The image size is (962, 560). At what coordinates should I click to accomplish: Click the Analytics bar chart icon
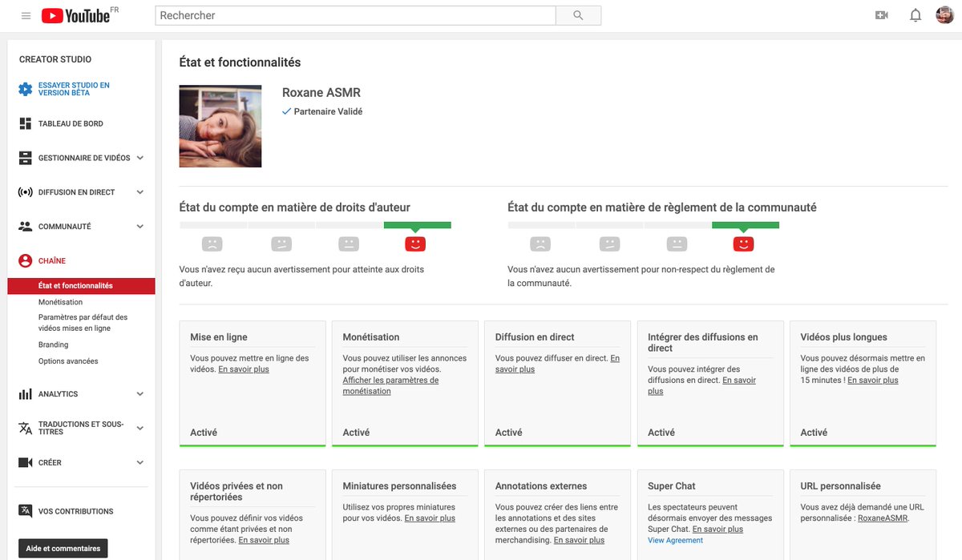coord(25,394)
